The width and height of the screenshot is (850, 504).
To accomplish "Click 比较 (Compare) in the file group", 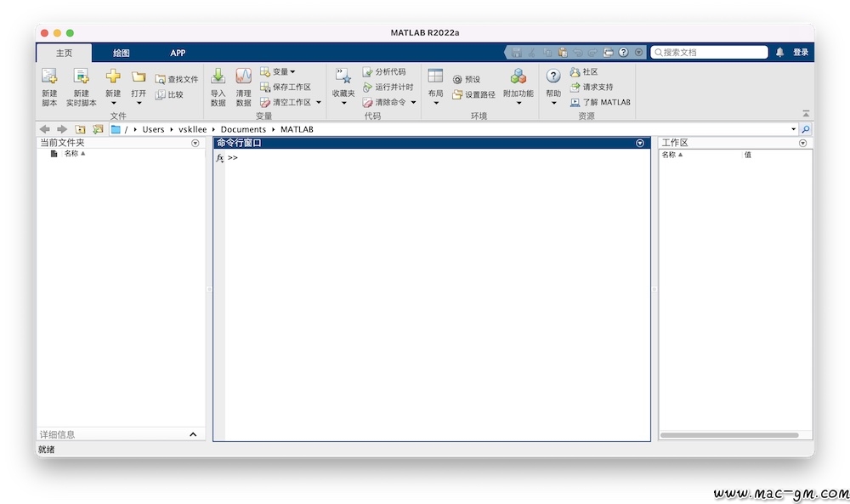I will point(170,94).
